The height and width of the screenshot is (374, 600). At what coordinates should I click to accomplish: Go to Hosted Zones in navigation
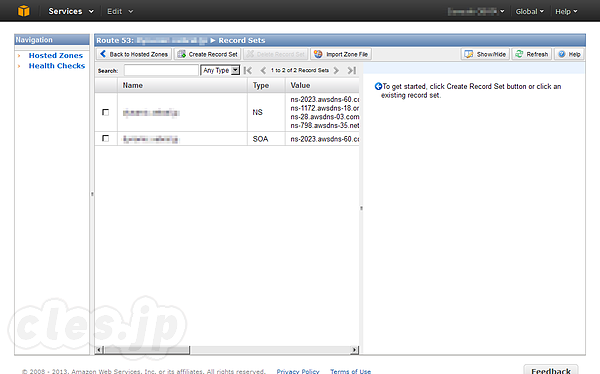55,56
